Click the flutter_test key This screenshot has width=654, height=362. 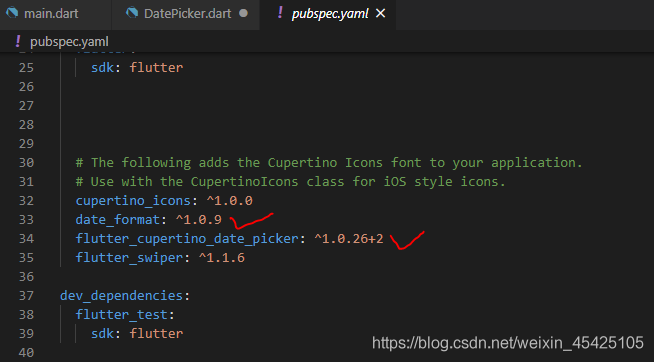[121, 314]
